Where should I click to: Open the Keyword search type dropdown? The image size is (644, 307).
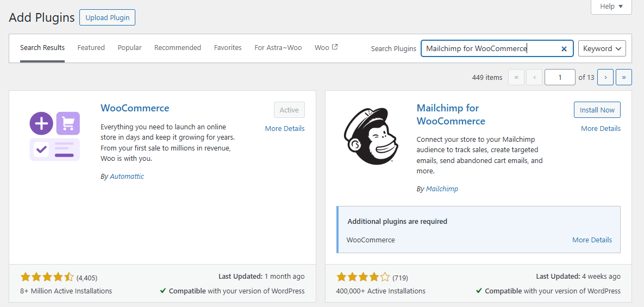pyautogui.click(x=602, y=48)
